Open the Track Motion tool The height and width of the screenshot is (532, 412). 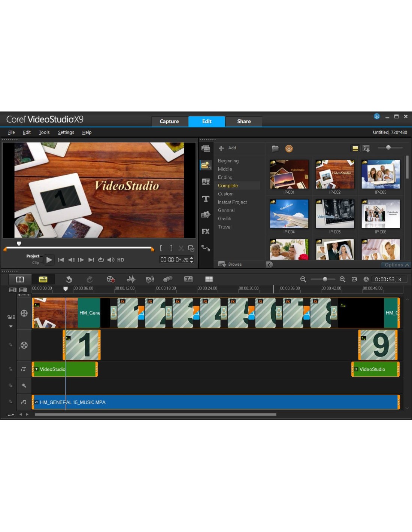[x=168, y=279]
